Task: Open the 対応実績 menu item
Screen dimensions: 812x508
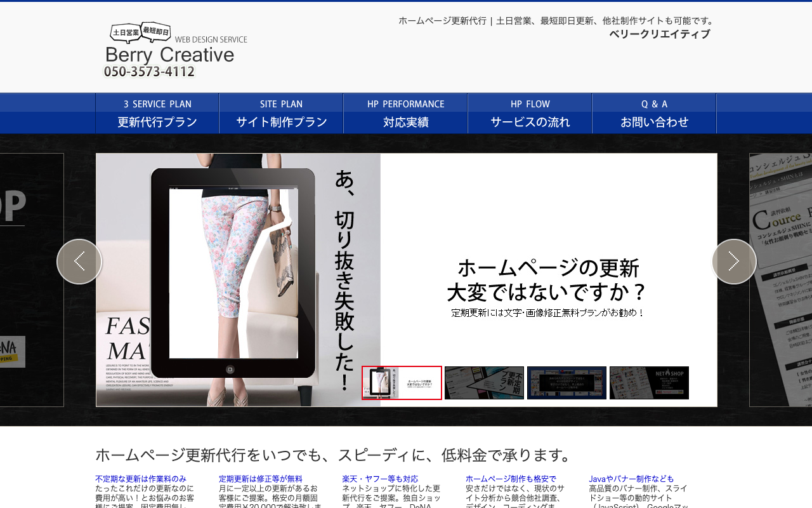Action: (x=406, y=114)
